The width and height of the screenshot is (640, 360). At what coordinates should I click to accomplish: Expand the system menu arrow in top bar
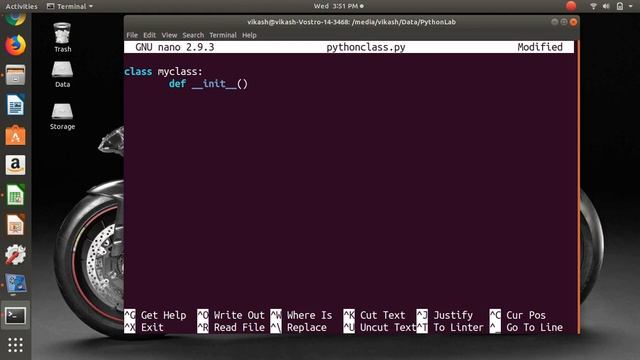pos(631,6)
